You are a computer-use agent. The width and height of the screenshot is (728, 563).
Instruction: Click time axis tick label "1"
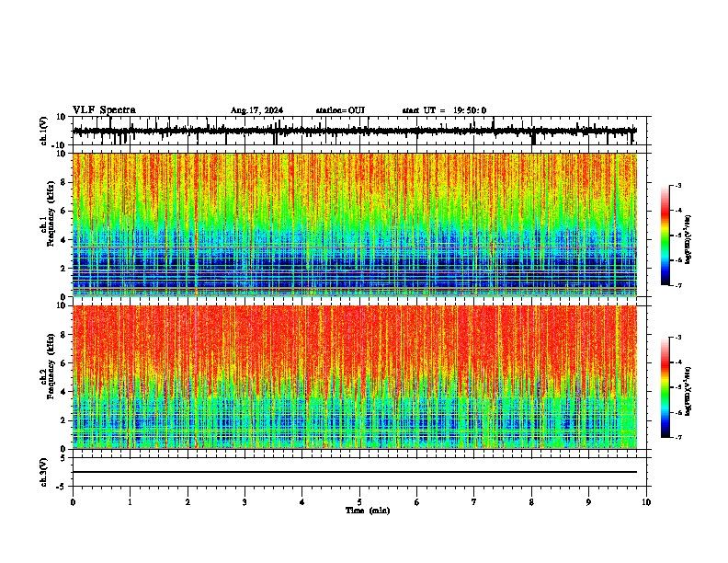131,502
